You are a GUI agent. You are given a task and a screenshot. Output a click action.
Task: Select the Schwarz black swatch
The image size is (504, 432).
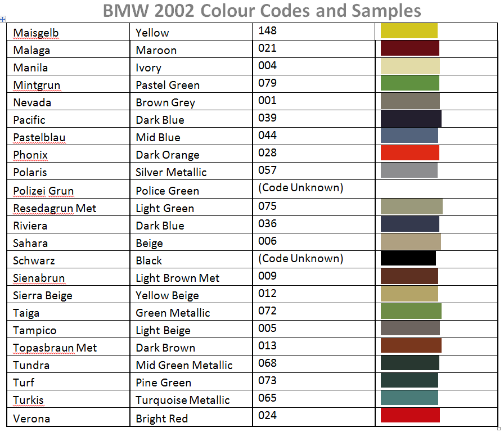(x=408, y=258)
